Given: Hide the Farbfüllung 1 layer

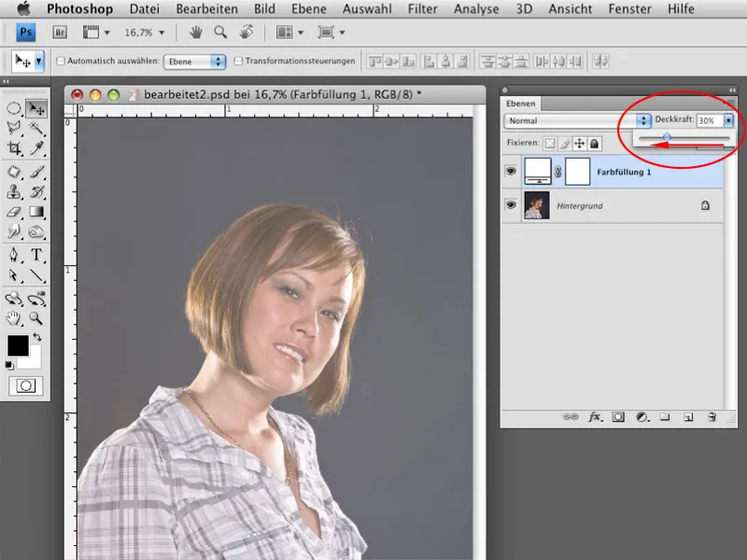Looking at the screenshot, I should [x=511, y=171].
